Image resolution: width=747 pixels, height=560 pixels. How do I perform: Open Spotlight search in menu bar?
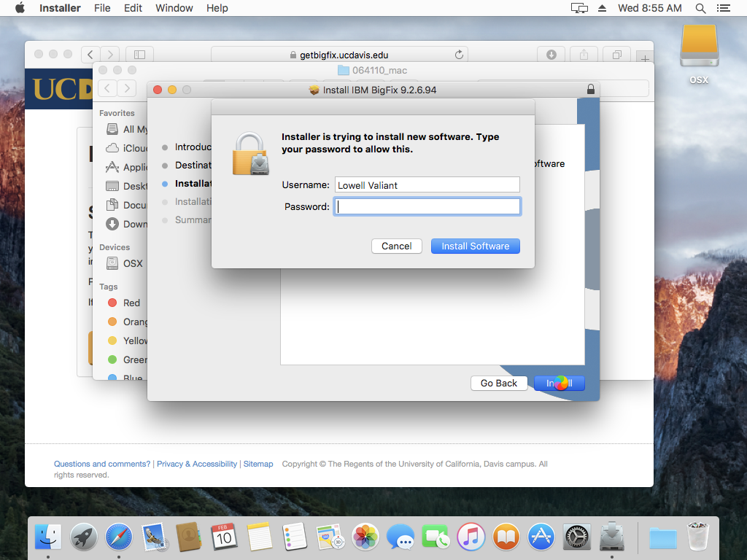700,8
